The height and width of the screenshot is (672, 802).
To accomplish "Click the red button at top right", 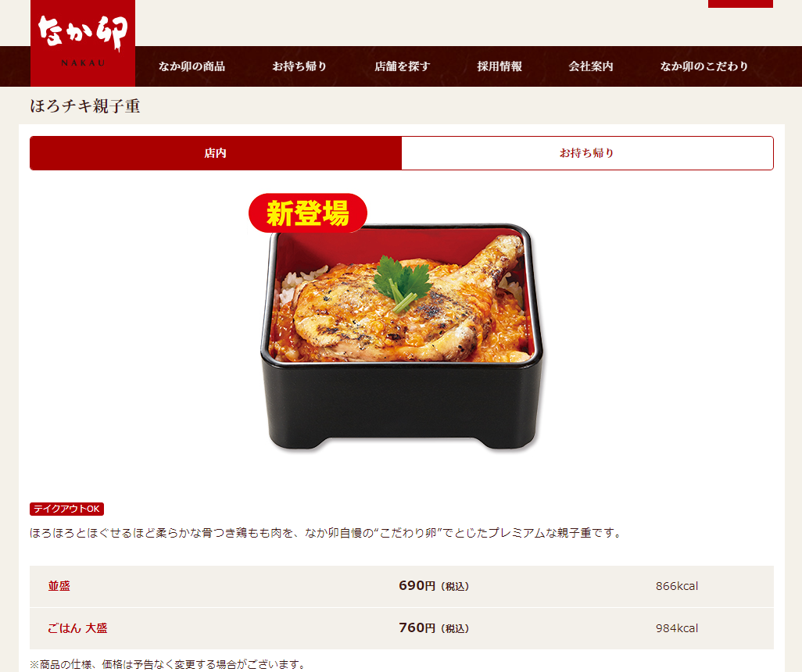I will [740, 4].
